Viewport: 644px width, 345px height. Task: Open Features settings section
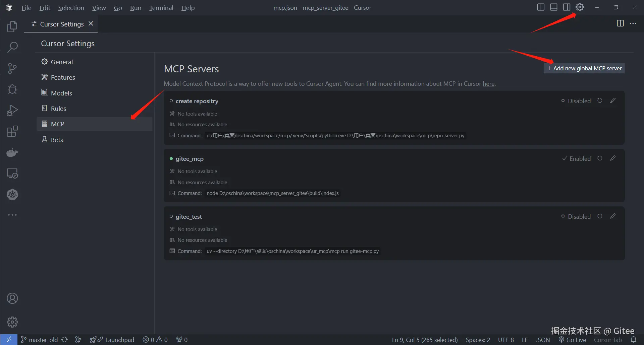[x=94, y=77]
